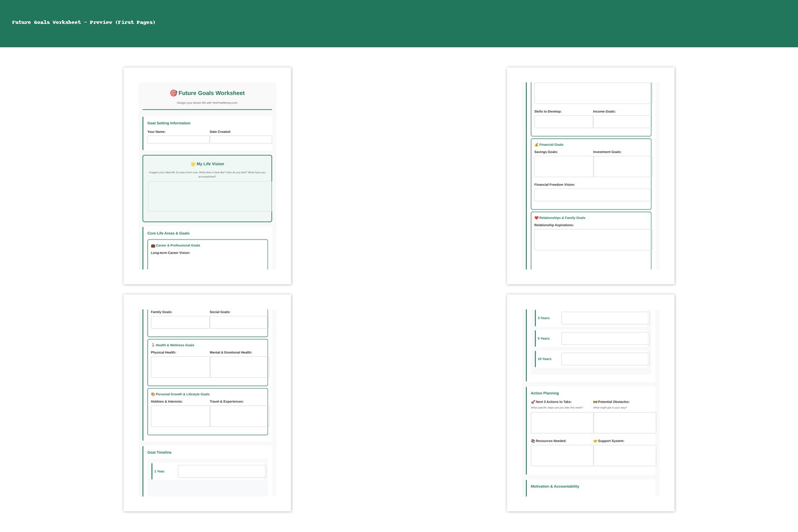Click the books icon beside Resources Needed

point(533,441)
